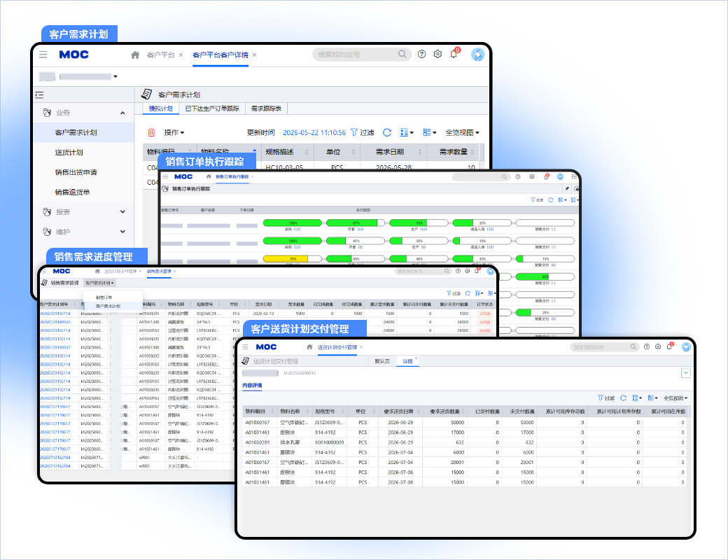Click pin icon in 销售订单执行跟踪 window
728x560 pixels.
(567, 188)
